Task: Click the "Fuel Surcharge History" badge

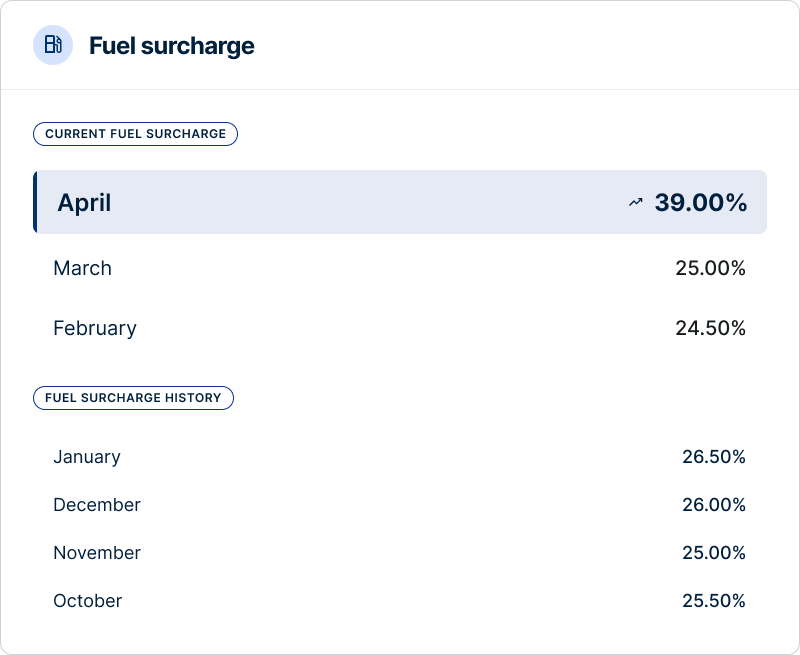Action: click(133, 398)
